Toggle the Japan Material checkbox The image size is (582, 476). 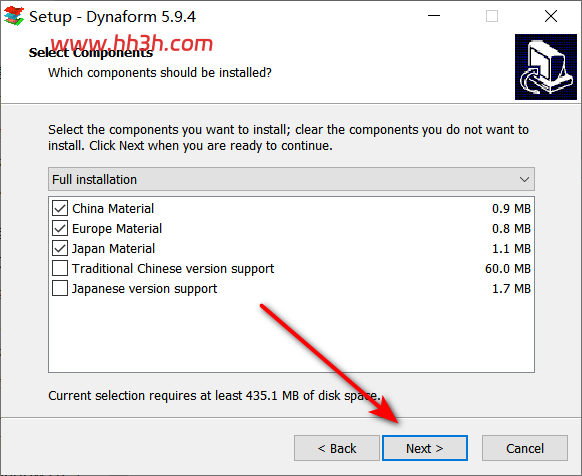(x=60, y=248)
